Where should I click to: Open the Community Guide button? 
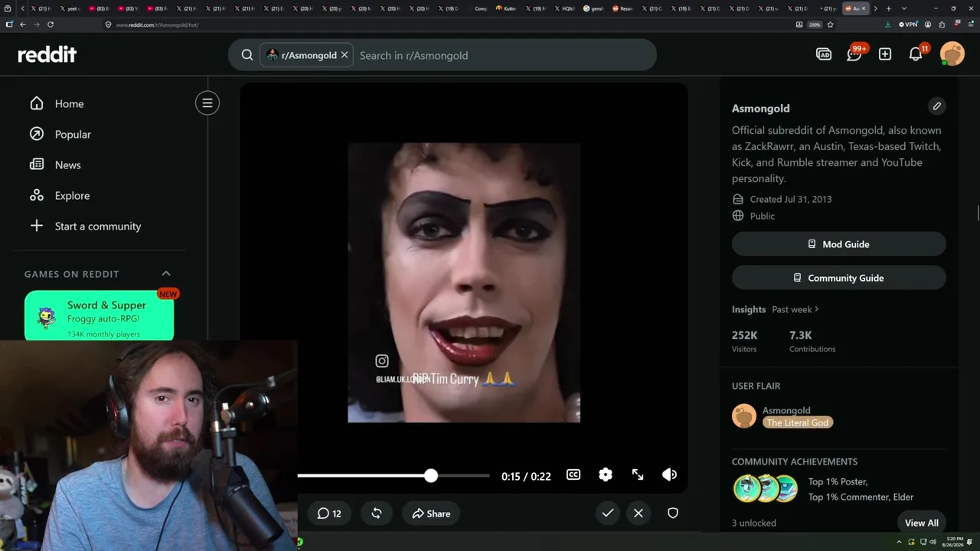click(x=839, y=278)
